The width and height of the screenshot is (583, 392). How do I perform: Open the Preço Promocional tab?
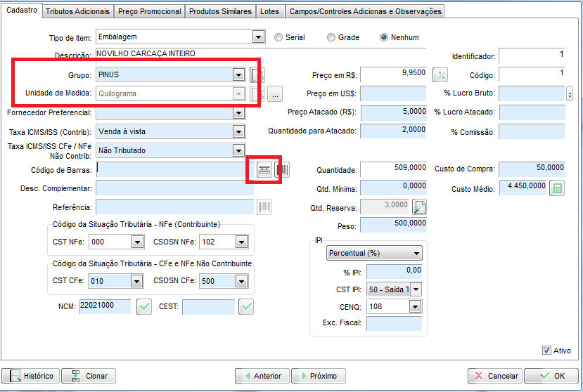(x=149, y=11)
